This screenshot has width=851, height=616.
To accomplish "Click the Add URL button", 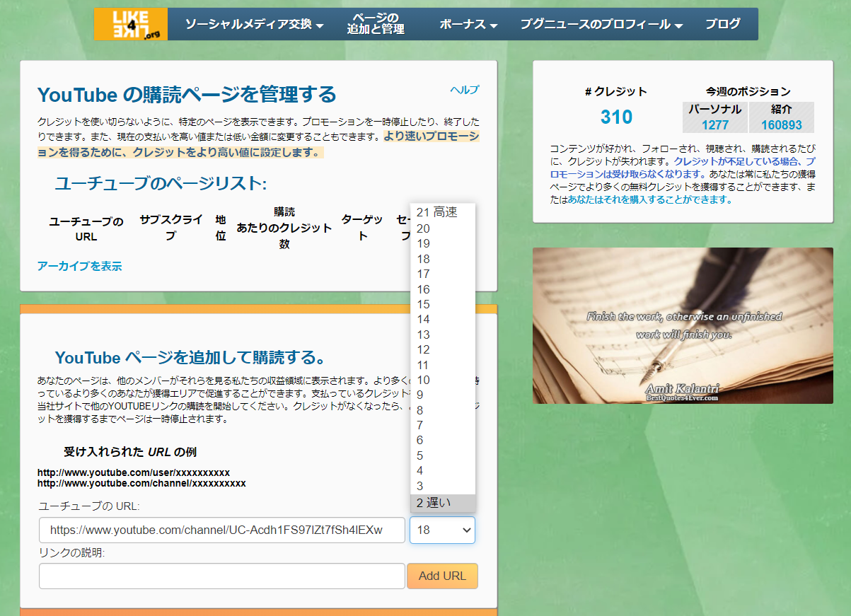I will (x=442, y=576).
